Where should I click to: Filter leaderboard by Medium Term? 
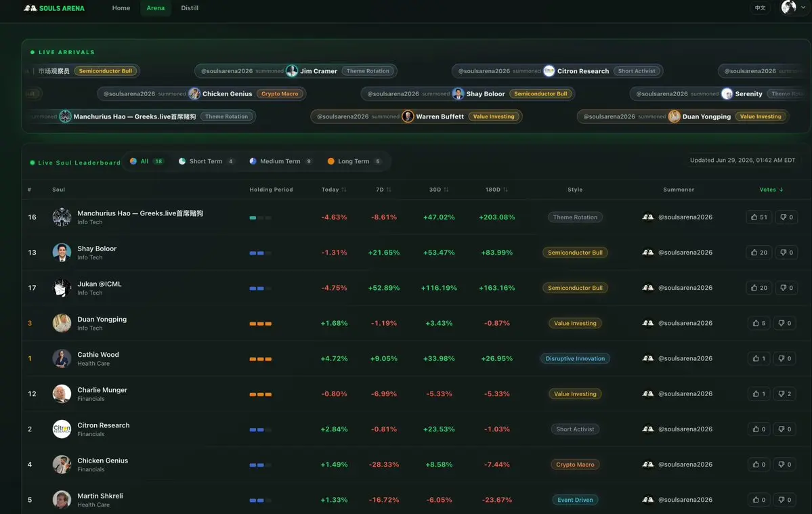tap(280, 161)
